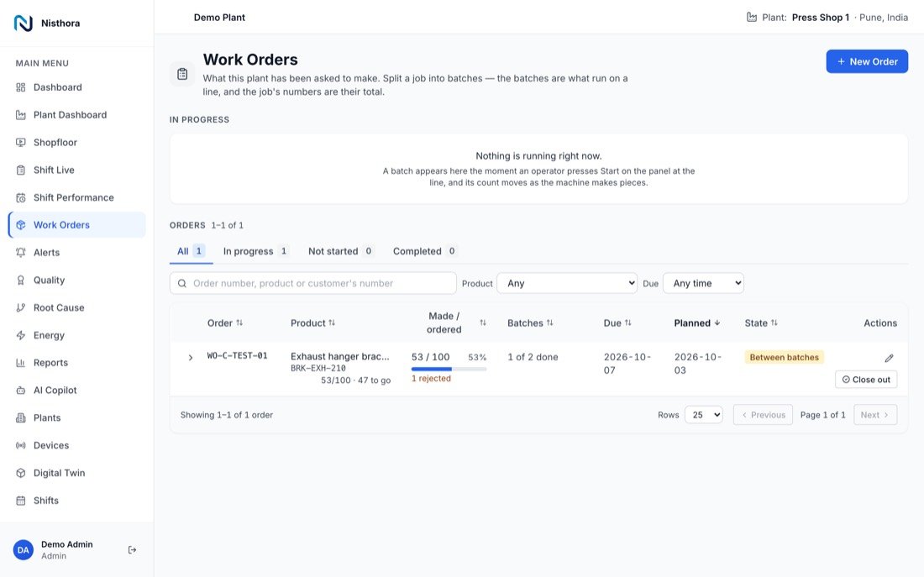This screenshot has height=577, width=924.
Task: Focus the order number search field
Action: point(313,284)
